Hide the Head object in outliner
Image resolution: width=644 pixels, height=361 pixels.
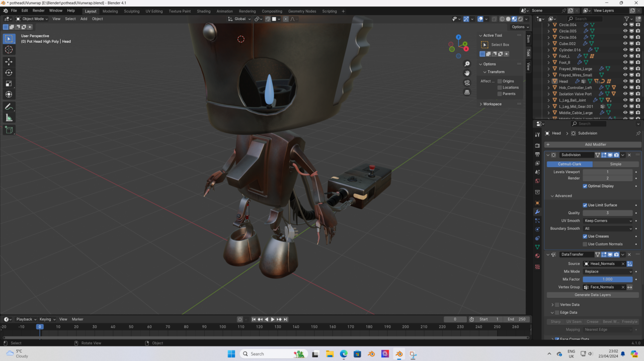tap(625, 81)
